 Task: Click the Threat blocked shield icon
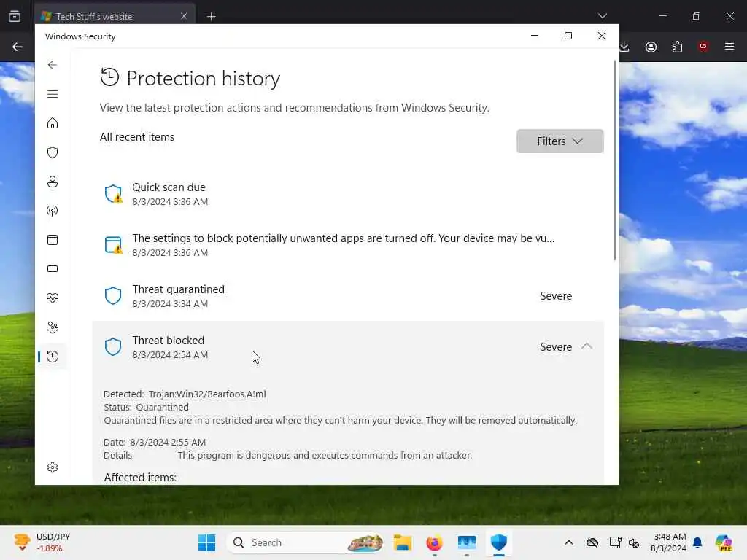(113, 346)
